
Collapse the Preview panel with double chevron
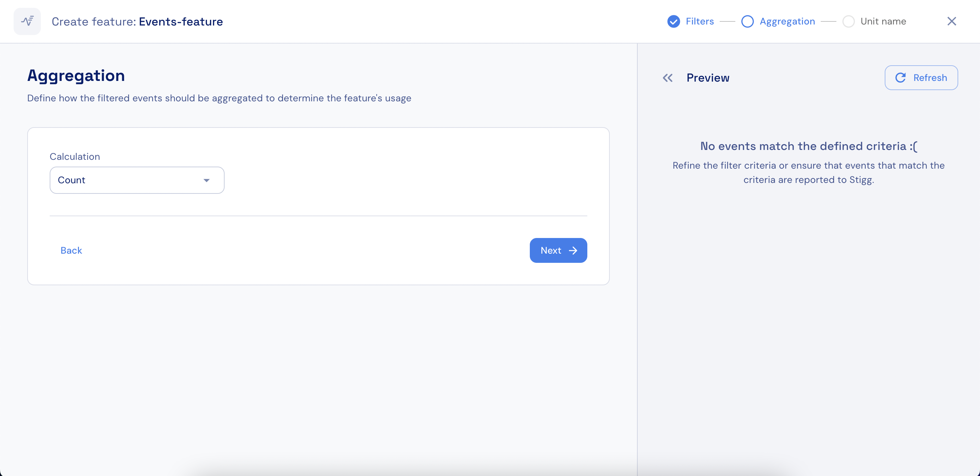coord(667,78)
